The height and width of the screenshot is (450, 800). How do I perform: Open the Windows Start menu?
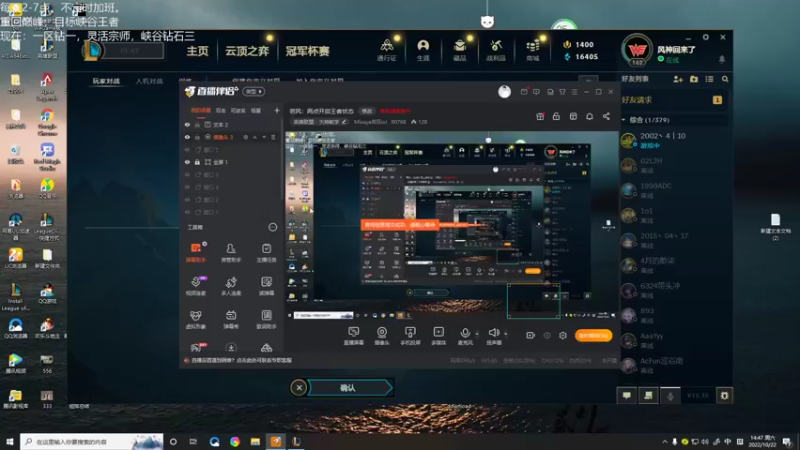click(x=10, y=441)
